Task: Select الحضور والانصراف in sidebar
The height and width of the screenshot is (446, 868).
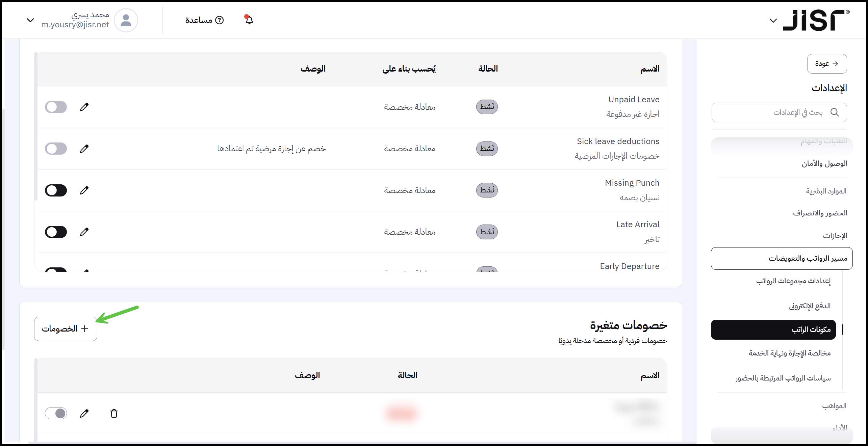Action: (820, 213)
